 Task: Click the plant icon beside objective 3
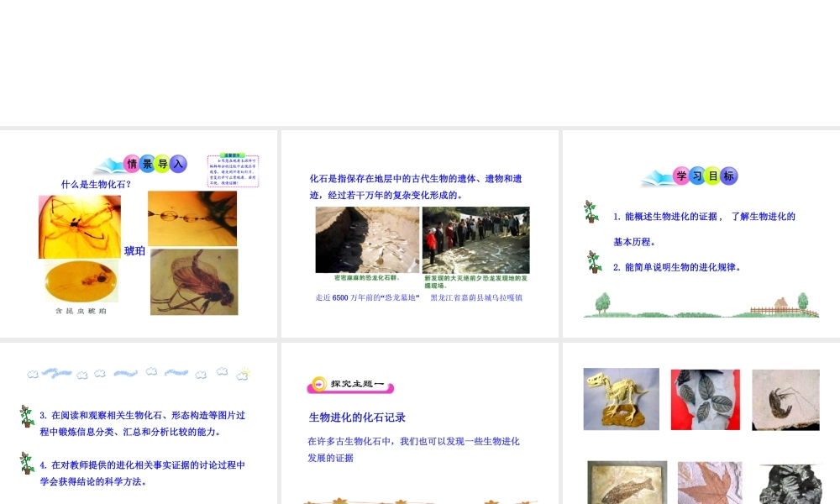click(x=27, y=416)
